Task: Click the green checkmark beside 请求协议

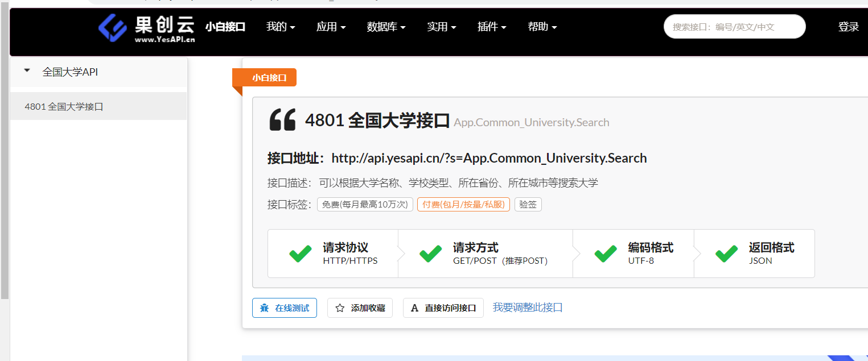Action: (301, 254)
